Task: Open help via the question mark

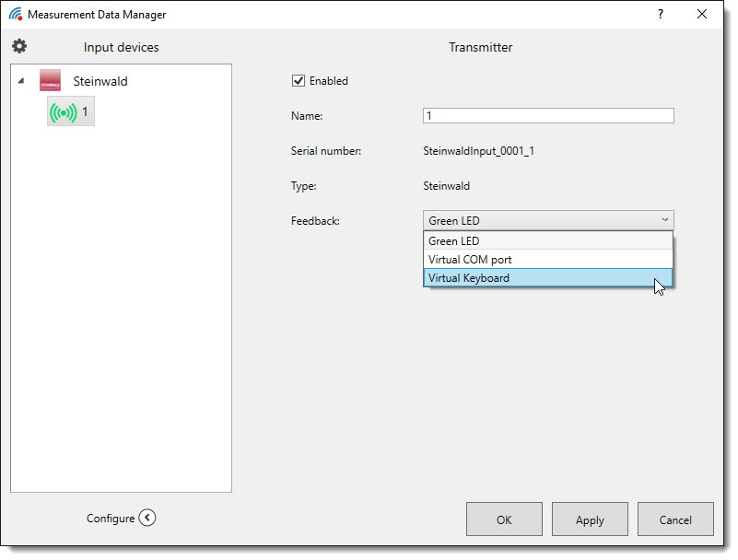Action: pyautogui.click(x=660, y=15)
